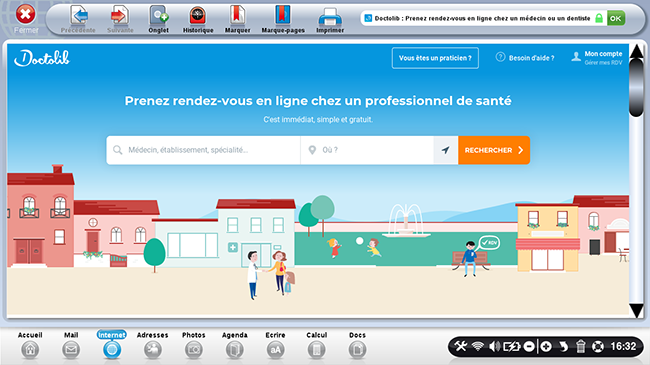Viewport: 650px width, 365px height.
Task: Click the green padlock security icon
Action: 599,18
